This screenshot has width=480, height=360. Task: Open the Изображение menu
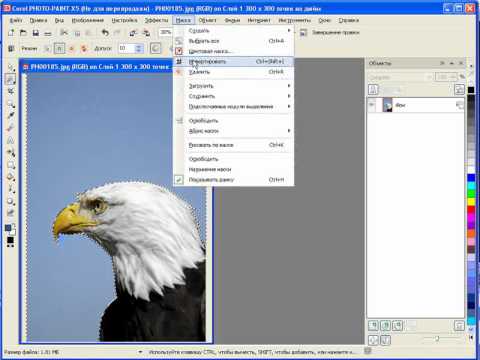pos(88,20)
